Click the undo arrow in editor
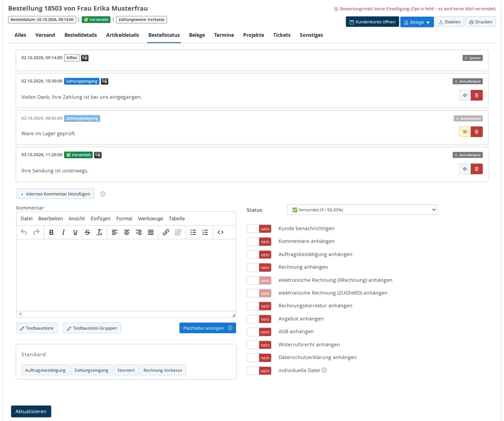Screen dimensions: 504x421 [x=24, y=232]
